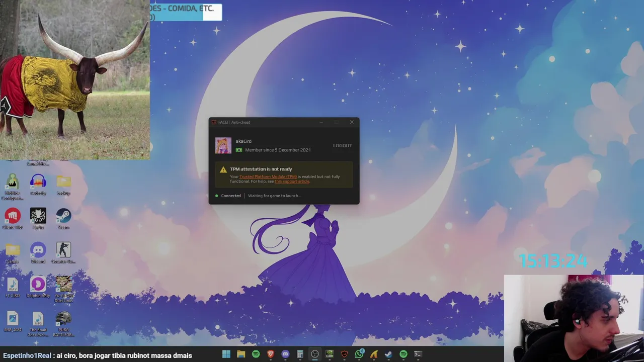Log out of the FACEIT Anti-cheat account

tap(342, 146)
